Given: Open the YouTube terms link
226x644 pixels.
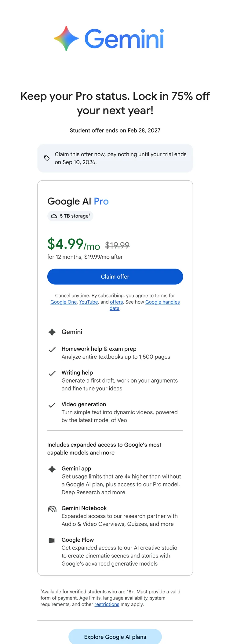Looking at the screenshot, I should coord(89,302).
